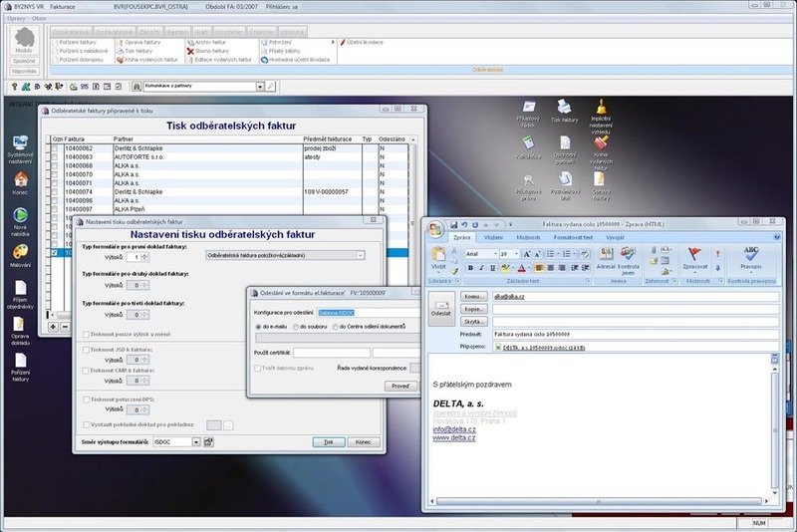Expand the Směr výstupu formulářů ISDOC dropdown
This screenshot has height=532, width=797.
(x=195, y=441)
